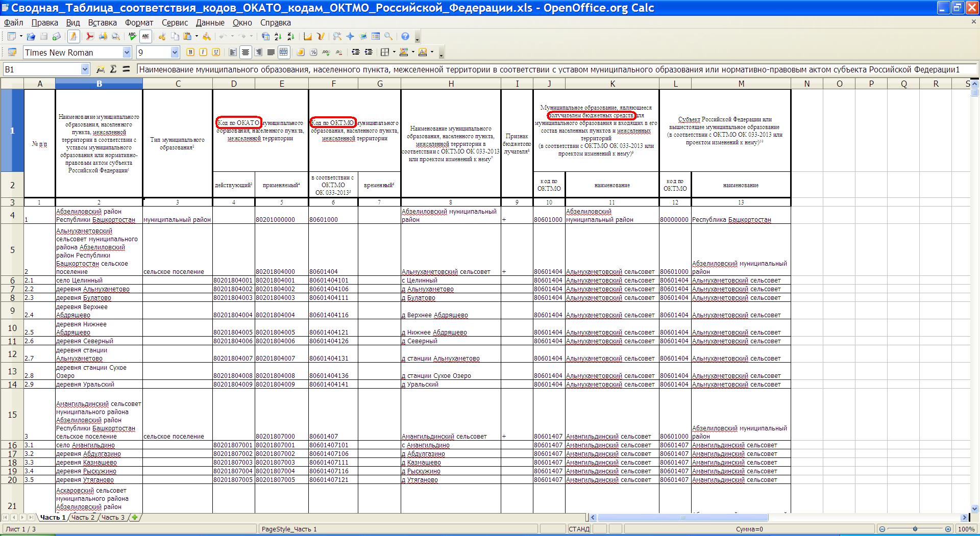Toggle bold formatting
The height and width of the screenshot is (536, 980).
[x=190, y=52]
